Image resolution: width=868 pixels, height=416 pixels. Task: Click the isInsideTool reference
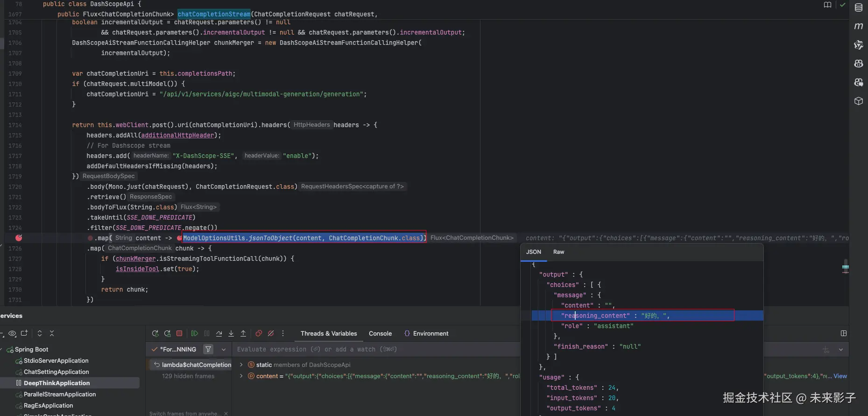(x=137, y=269)
